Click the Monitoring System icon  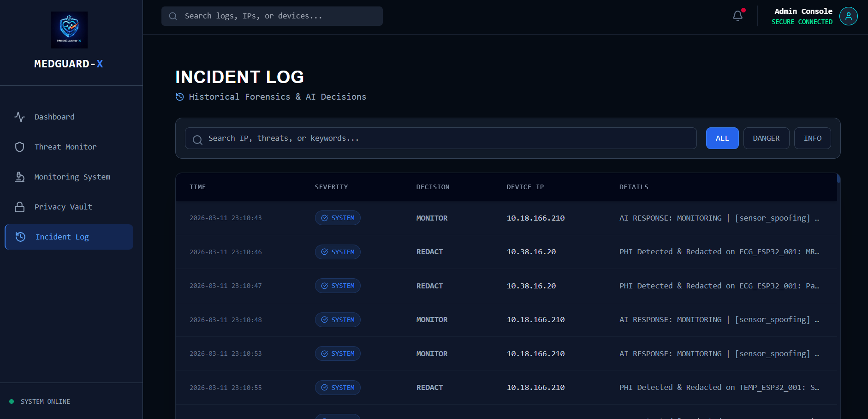pyautogui.click(x=19, y=177)
